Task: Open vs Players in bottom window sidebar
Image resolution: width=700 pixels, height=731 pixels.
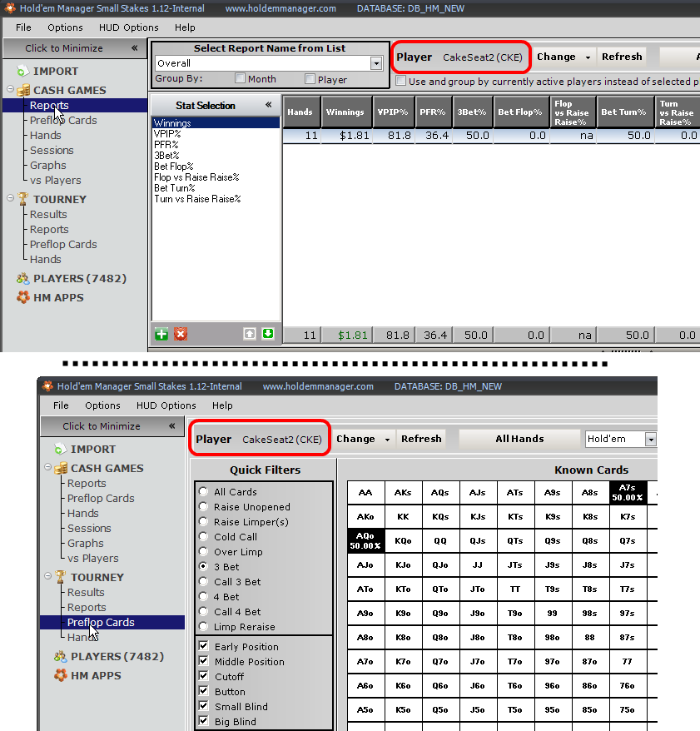Action: [92, 558]
